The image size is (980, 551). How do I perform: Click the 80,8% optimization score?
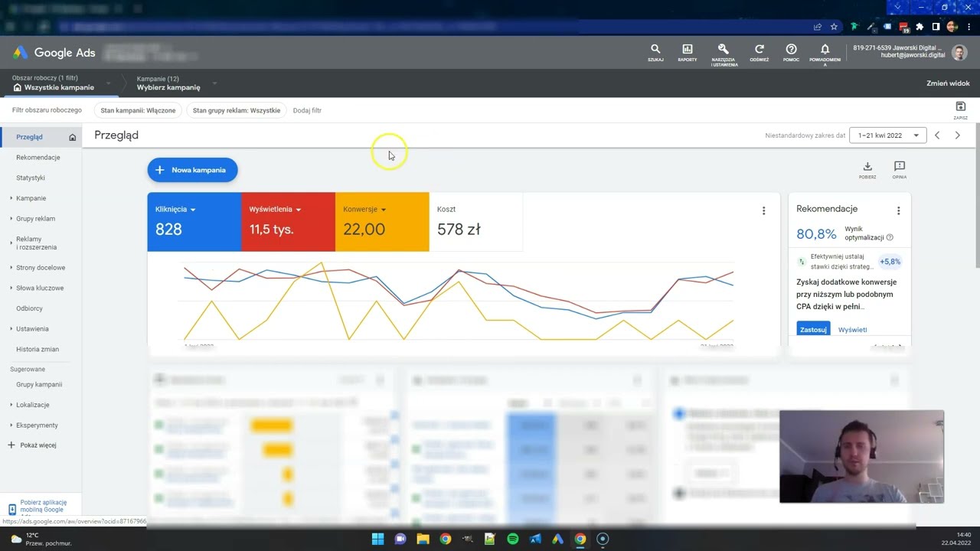tap(816, 234)
